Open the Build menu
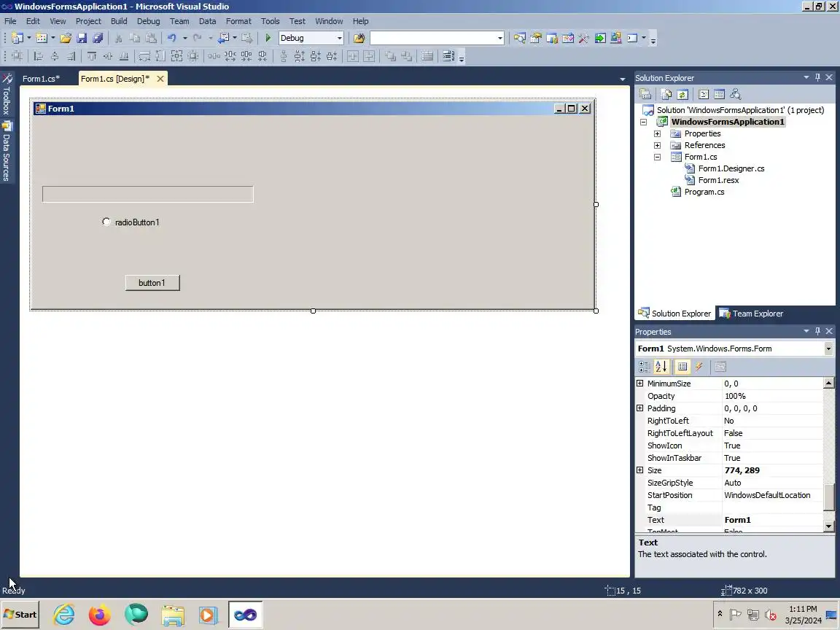 click(x=119, y=21)
